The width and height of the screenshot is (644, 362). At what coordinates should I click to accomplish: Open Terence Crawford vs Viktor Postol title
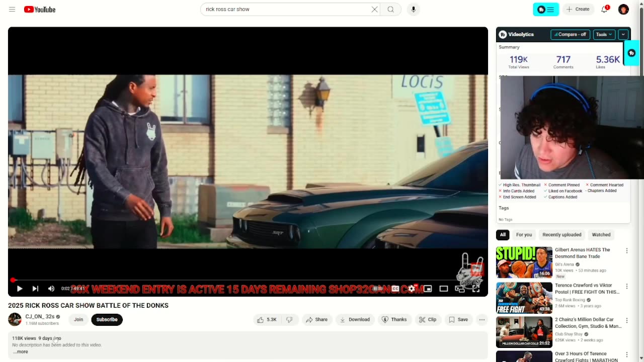587,289
